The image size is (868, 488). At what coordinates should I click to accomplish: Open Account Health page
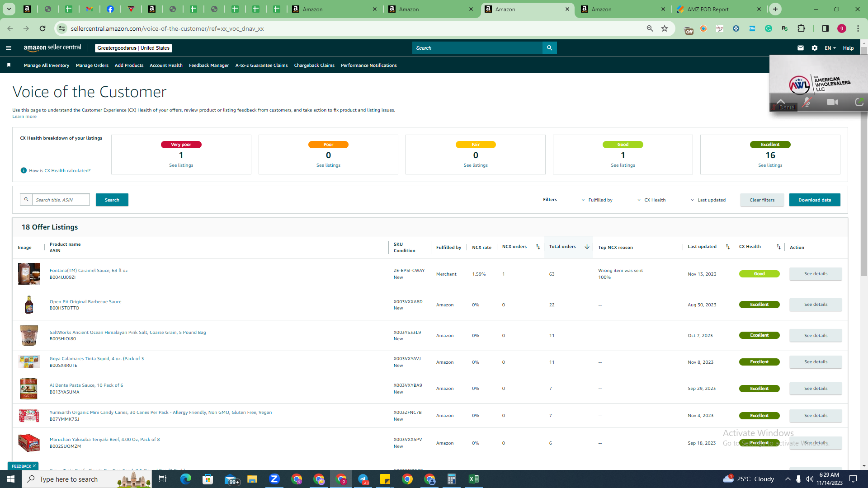point(166,65)
